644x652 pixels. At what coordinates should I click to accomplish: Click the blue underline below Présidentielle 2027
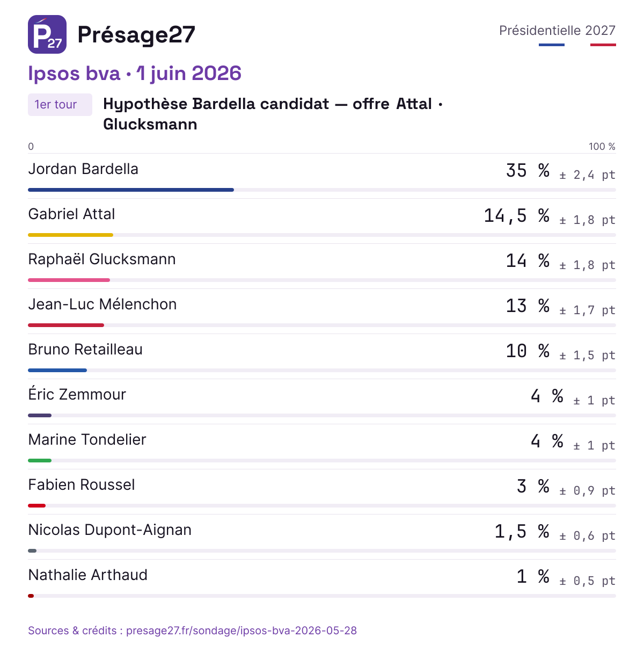552,45
